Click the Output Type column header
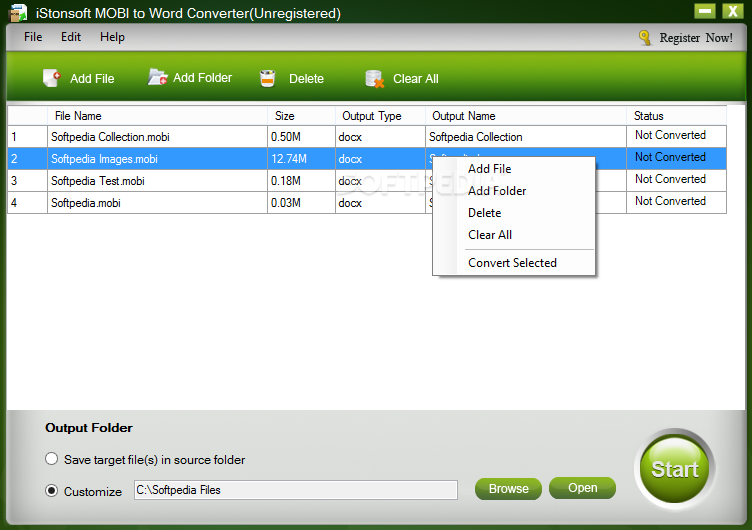 380,116
